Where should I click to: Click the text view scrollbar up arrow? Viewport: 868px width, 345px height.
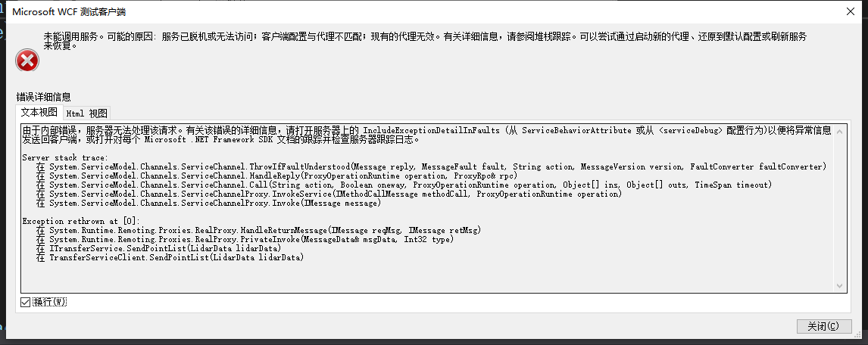(839, 132)
